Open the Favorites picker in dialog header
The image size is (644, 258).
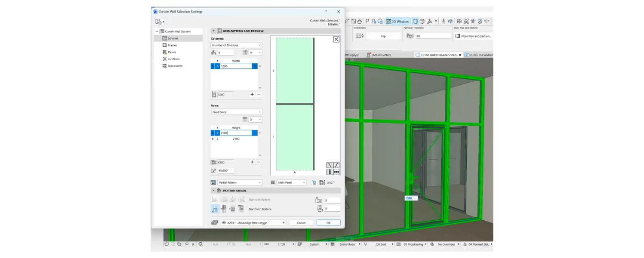click(x=159, y=21)
